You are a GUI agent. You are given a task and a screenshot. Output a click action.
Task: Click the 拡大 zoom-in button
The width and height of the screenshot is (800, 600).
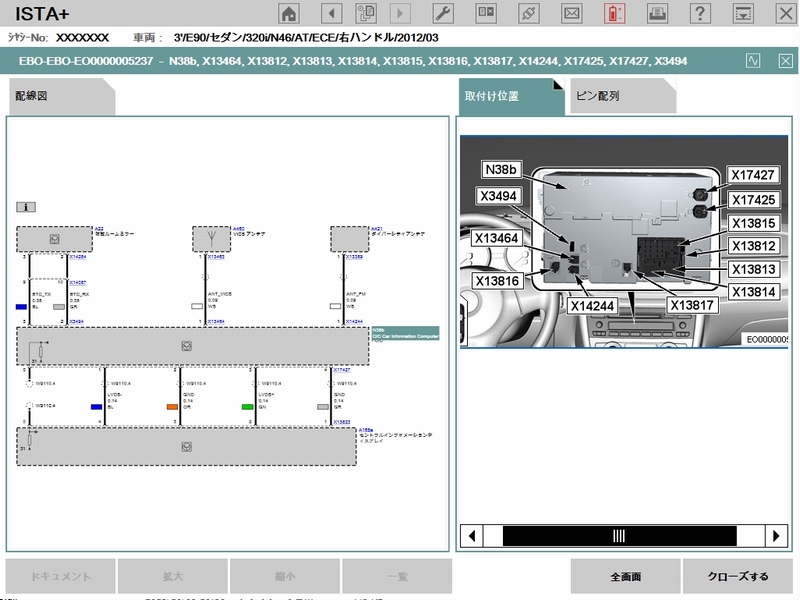pos(173,577)
